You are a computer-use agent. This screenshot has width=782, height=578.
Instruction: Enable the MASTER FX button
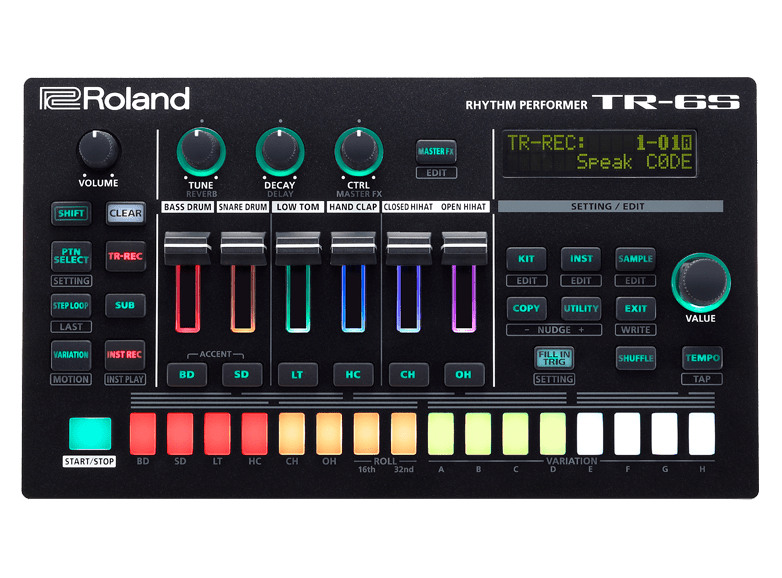(435, 151)
